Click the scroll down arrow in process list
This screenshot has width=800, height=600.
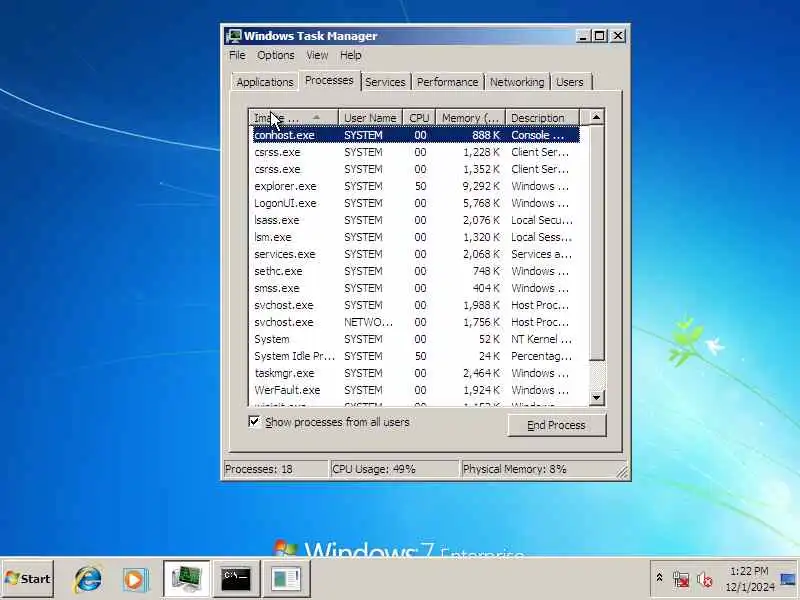coord(596,397)
